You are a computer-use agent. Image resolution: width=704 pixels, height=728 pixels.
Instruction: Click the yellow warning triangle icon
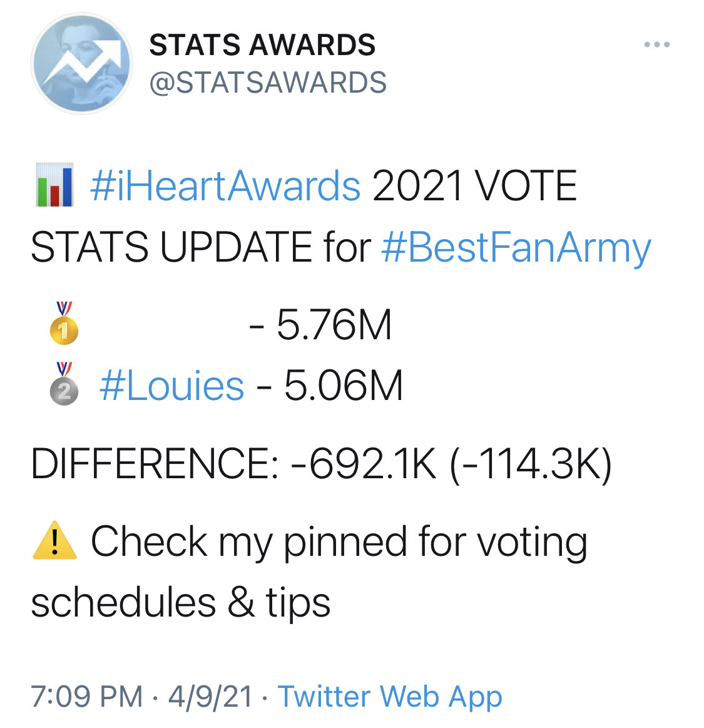pyautogui.click(x=55, y=540)
